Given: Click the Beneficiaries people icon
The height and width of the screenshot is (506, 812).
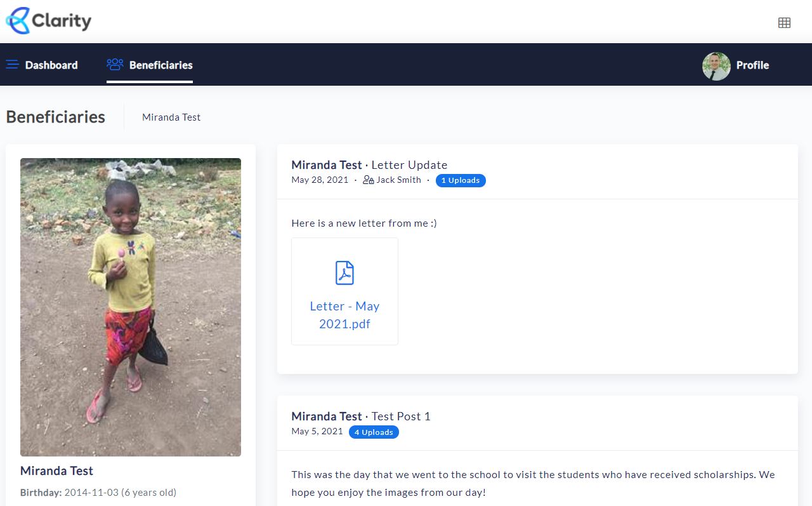Looking at the screenshot, I should [115, 65].
